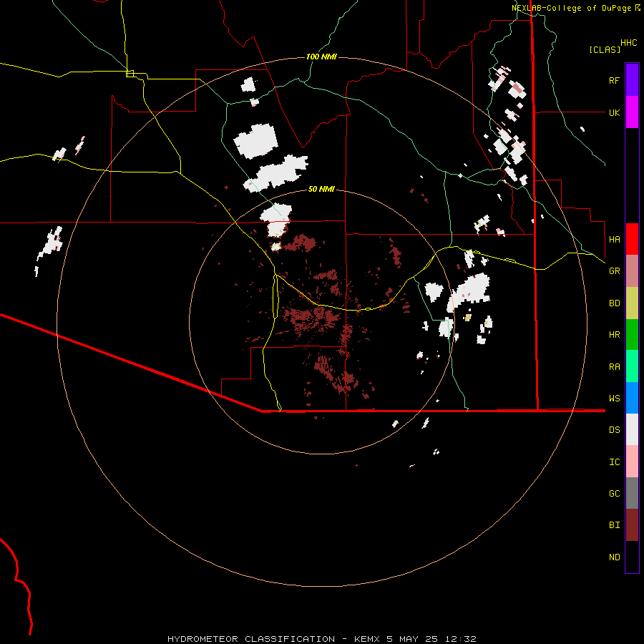Click the HYDROMETEOR CLASSIFICATION title caption

click(x=251, y=639)
